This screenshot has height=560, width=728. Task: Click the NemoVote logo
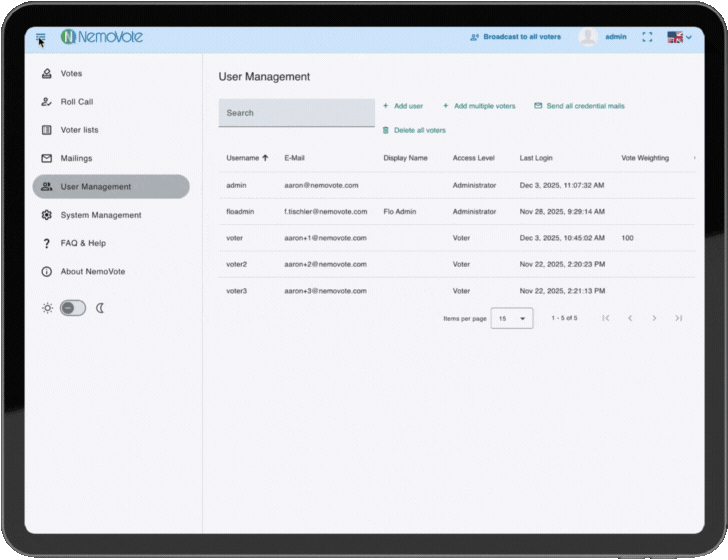click(x=102, y=37)
